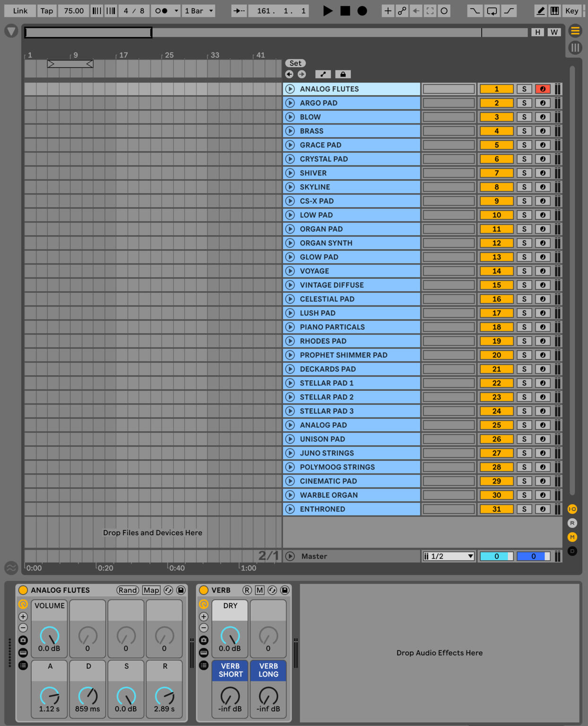
Task: Toggle Draw Mode pencil icon
Action: [540, 10]
